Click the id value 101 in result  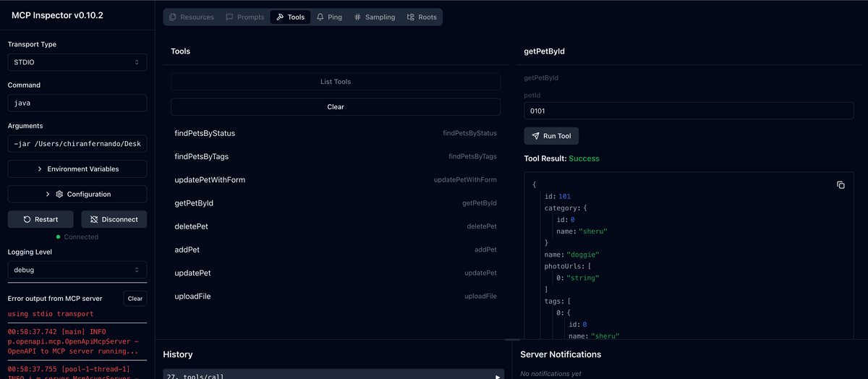click(565, 197)
